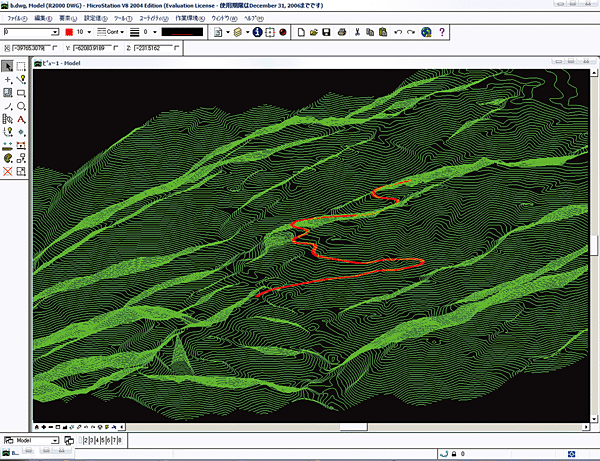This screenshot has height=461, width=600.
Task: Toggle view 4 in the view group
Action: pyautogui.click(x=97, y=440)
